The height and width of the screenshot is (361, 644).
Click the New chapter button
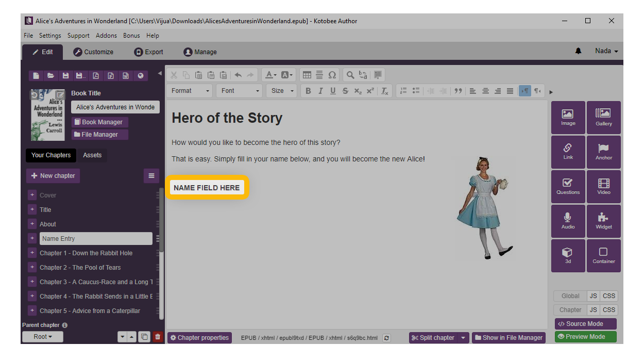tap(53, 176)
